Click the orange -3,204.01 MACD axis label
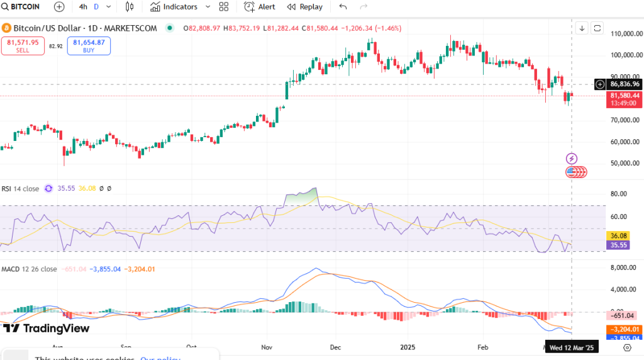This screenshot has width=644, height=360. [625, 329]
